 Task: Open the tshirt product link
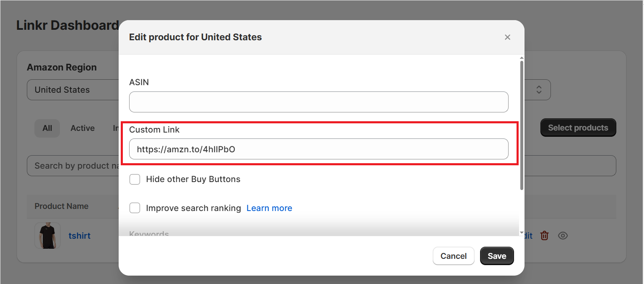pyautogui.click(x=80, y=236)
